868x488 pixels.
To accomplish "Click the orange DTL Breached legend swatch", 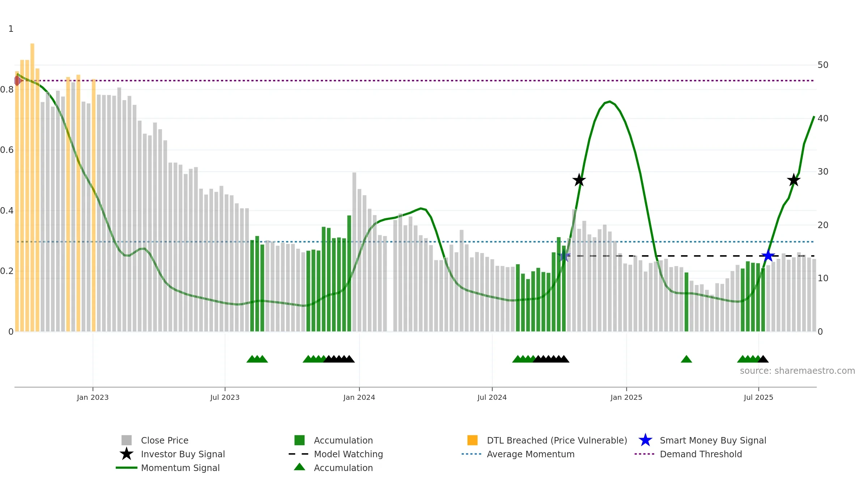I will pyautogui.click(x=472, y=440).
